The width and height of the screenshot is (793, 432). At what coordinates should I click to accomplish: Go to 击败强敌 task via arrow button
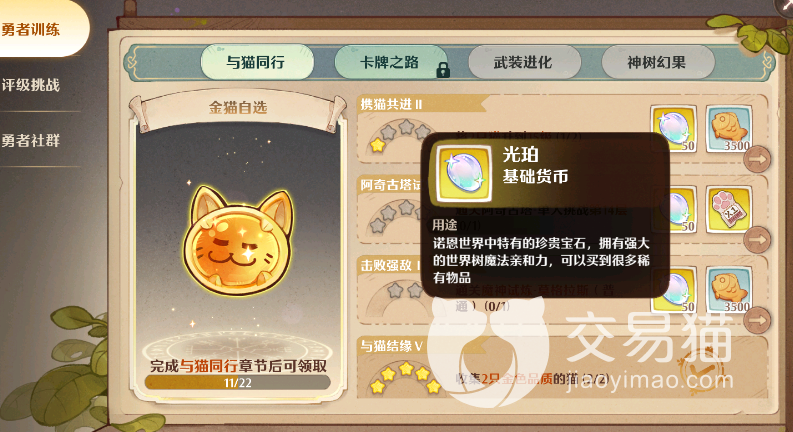pyautogui.click(x=757, y=320)
